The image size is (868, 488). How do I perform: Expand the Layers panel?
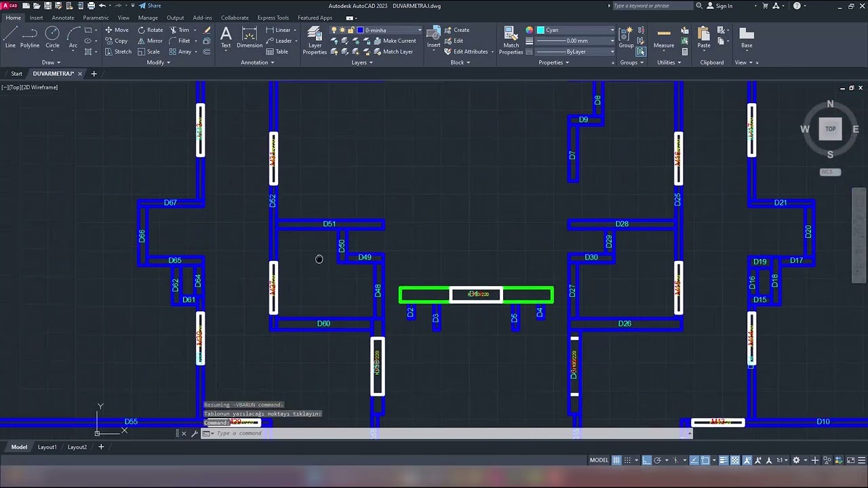click(x=362, y=62)
